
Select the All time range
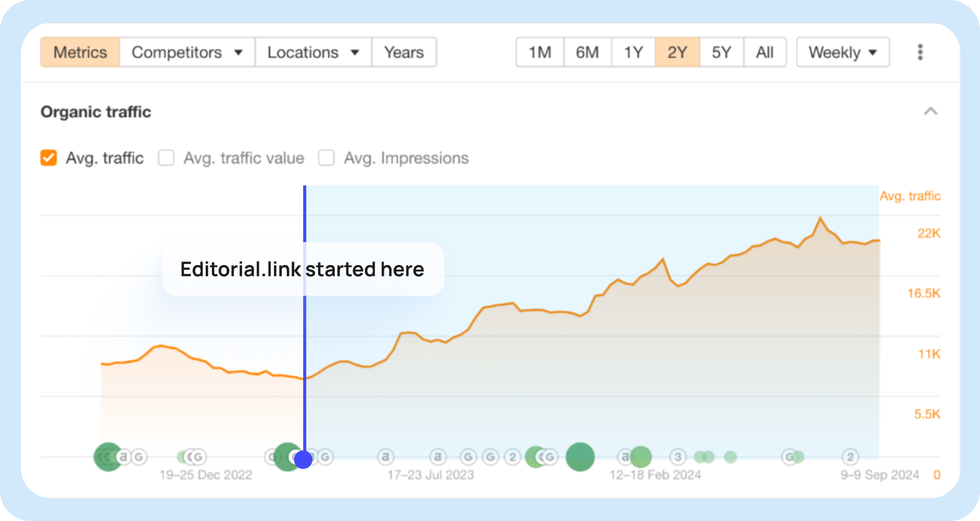(765, 52)
